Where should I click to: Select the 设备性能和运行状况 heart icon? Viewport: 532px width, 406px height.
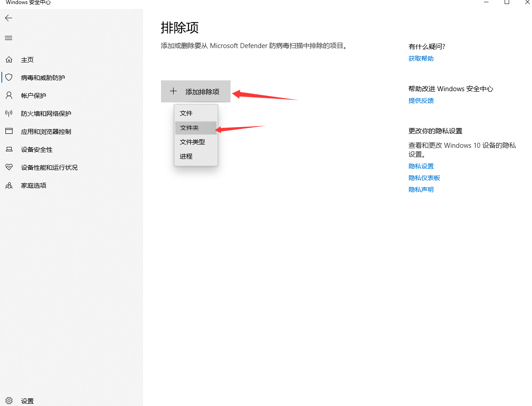point(9,168)
